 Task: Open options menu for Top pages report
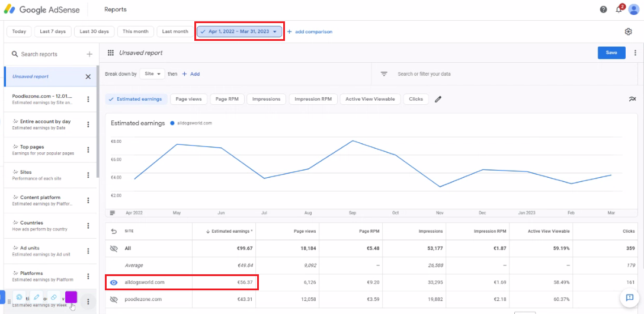coord(88,150)
